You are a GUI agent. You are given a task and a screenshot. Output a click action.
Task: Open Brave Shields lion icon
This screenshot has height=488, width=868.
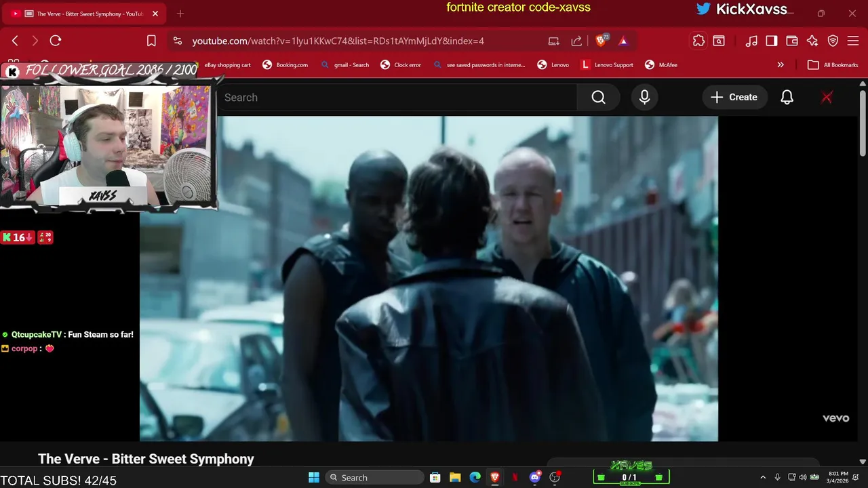pos(601,41)
